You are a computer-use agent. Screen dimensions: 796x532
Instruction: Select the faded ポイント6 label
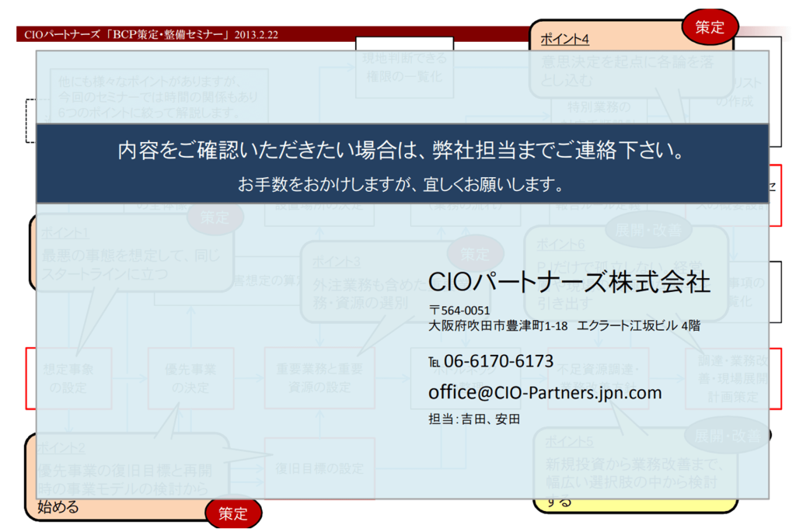560,245
